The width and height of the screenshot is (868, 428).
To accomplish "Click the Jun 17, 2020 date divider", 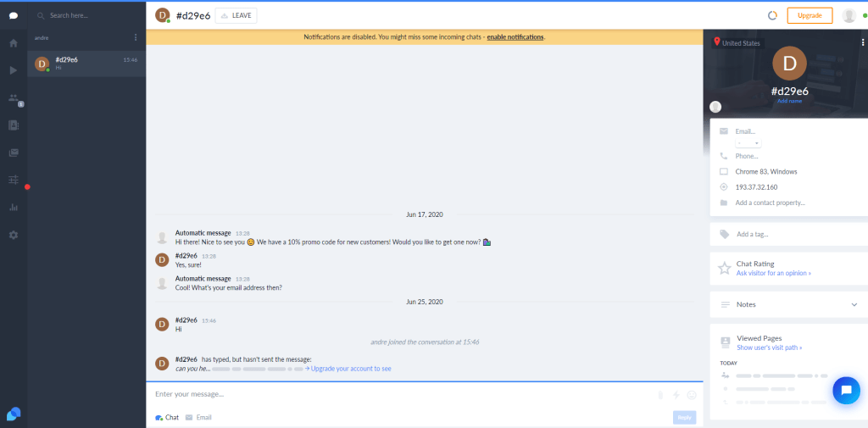I will tap(424, 214).
